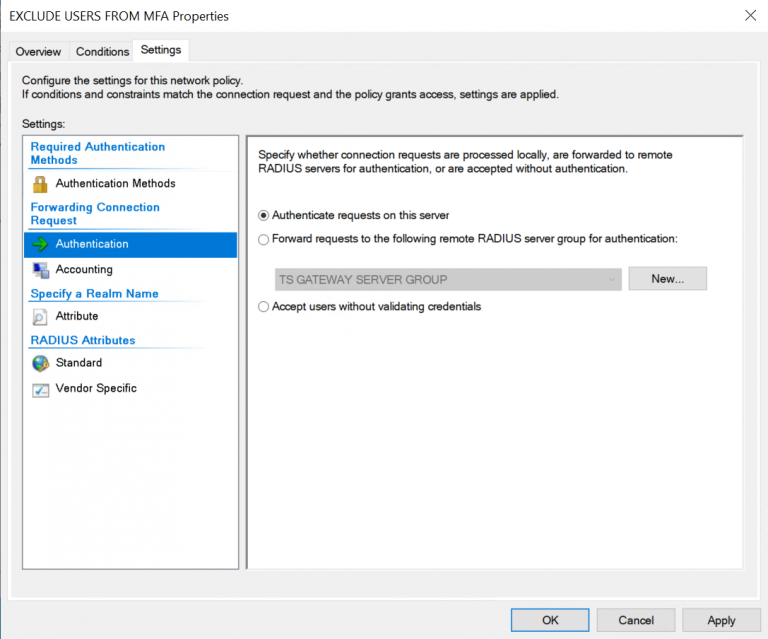768x639 pixels.
Task: Click the Required Authentication Methods heading
Action: click(x=97, y=153)
